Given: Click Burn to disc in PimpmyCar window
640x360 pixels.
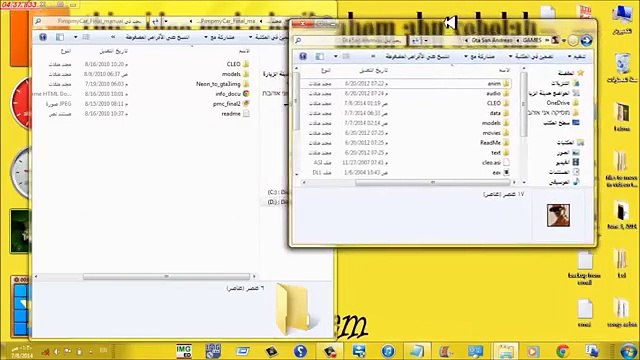Looking at the screenshot, I should pyautogui.click(x=158, y=37).
